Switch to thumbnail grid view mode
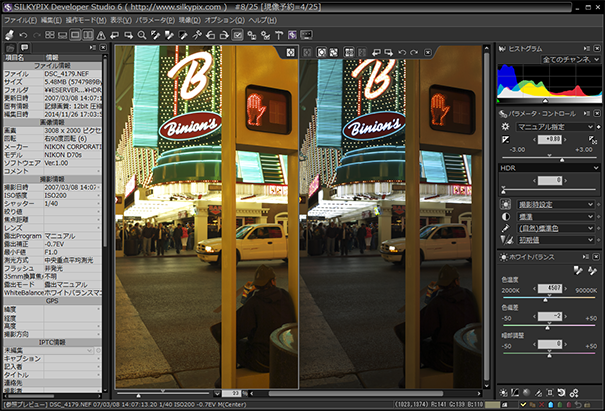 49,35
